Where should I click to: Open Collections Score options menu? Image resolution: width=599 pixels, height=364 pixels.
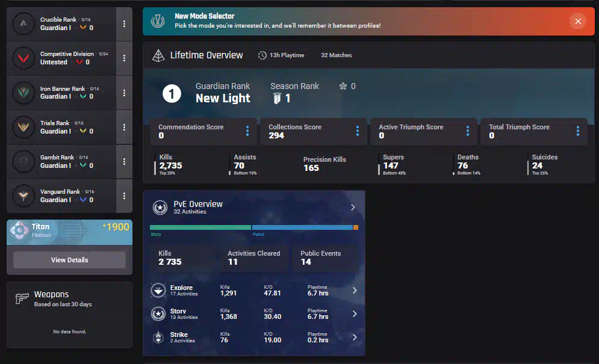pyautogui.click(x=358, y=131)
